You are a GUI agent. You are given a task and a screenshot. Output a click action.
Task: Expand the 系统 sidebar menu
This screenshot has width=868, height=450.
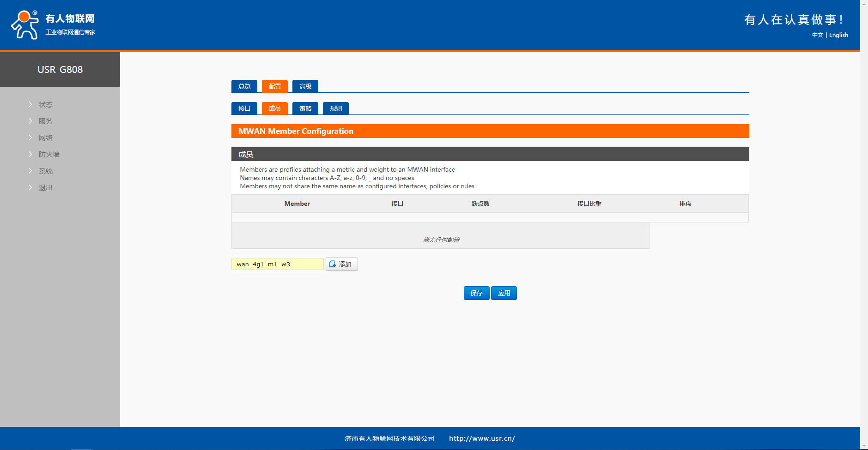(45, 171)
